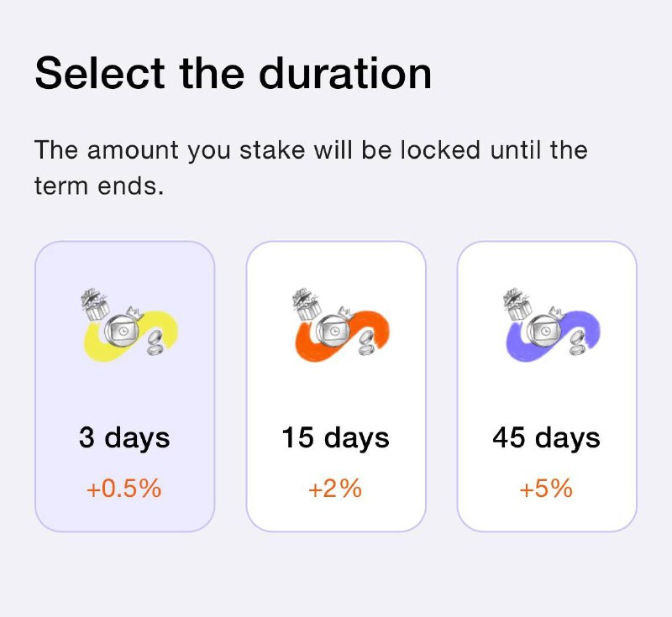Click the gift box on orange illustration

point(306,305)
